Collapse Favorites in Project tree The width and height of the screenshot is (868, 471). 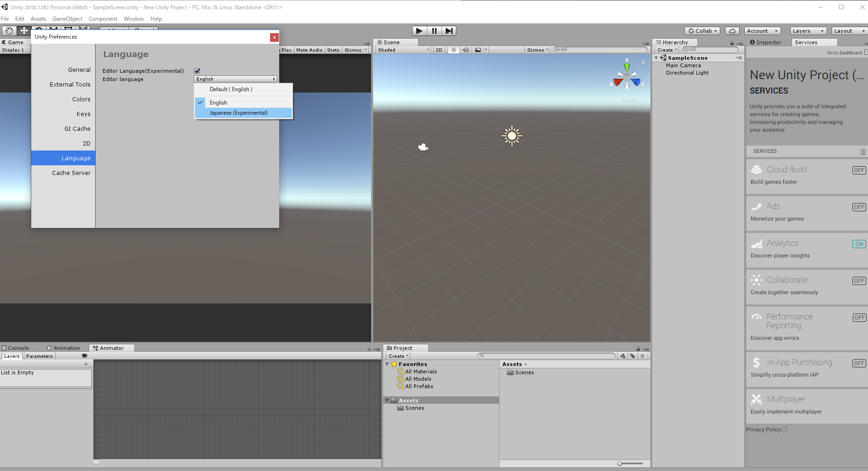(387, 364)
